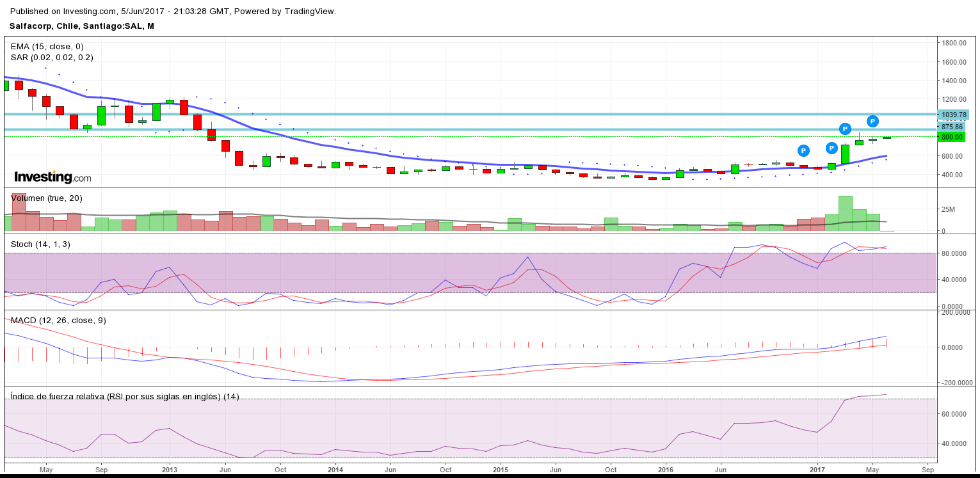Screen dimensions: 980x478
Task: Click the 600.00 price axis label
Action: [x=952, y=156]
